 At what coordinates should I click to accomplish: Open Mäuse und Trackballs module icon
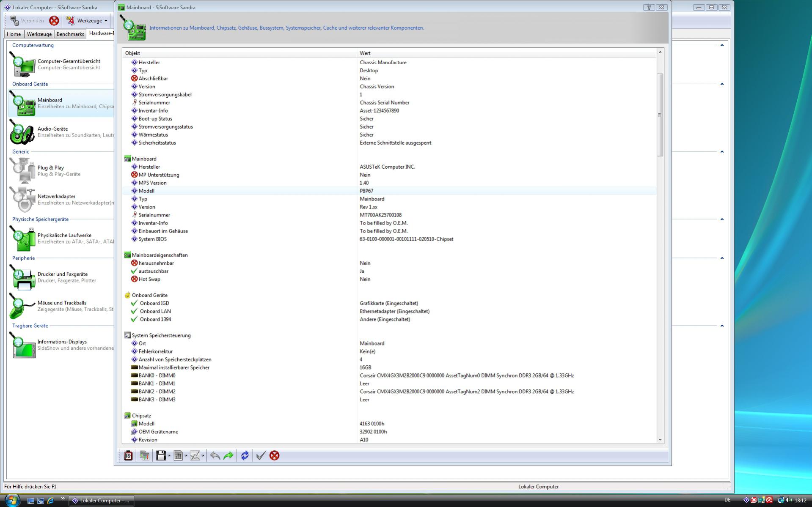22,306
